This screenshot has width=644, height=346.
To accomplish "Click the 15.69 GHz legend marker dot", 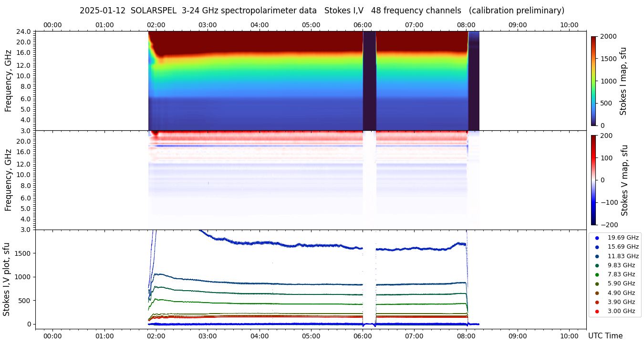I will 597,247.
